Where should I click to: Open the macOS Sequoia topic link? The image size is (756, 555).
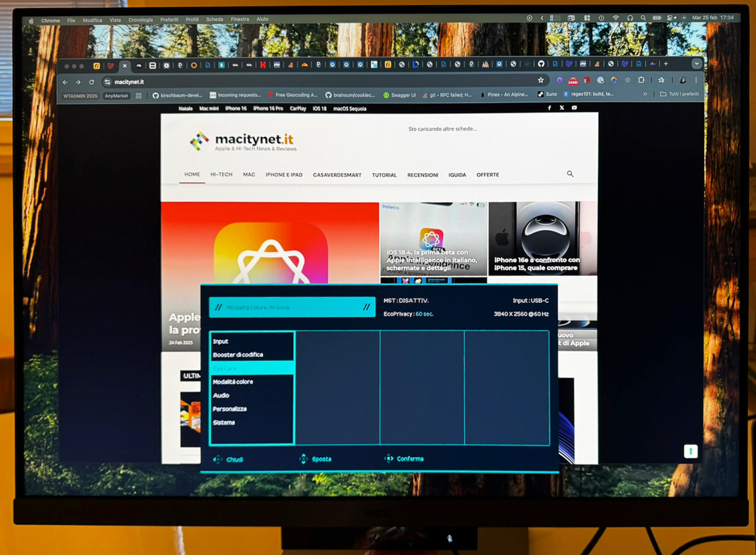tap(350, 109)
